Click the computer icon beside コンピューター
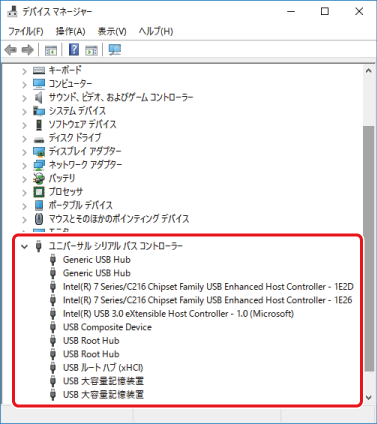 click(39, 84)
